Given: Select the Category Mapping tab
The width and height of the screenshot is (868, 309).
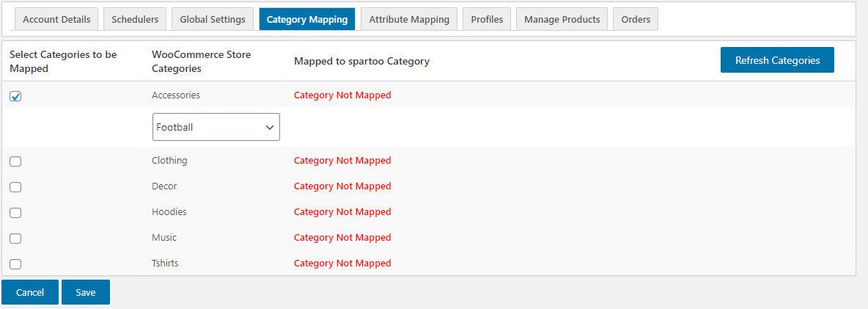Looking at the screenshot, I should coord(307,19).
